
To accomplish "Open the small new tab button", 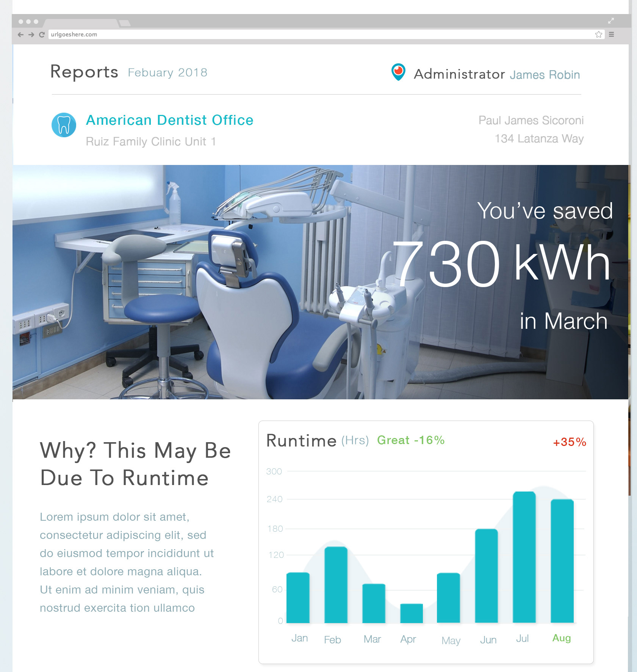I will pyautogui.click(x=125, y=23).
